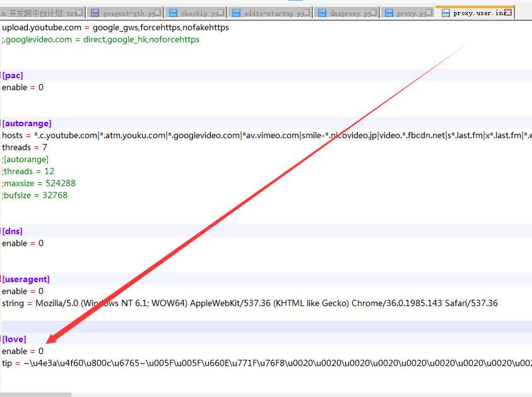Click the ';threads = 12' comment line

tap(28, 171)
